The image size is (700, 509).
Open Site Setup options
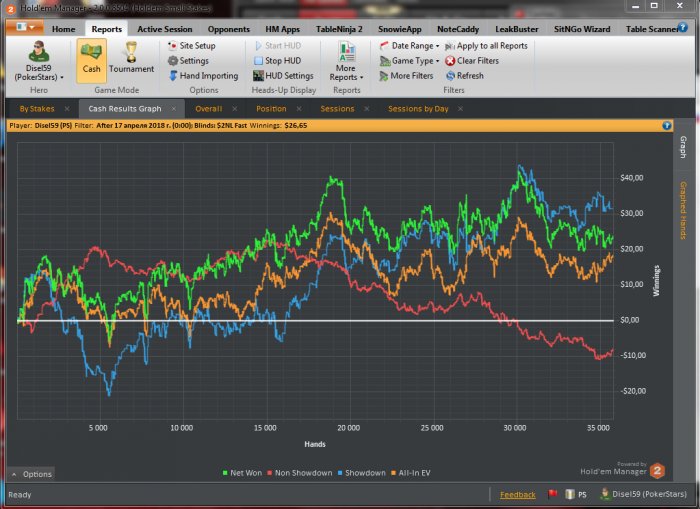196,46
